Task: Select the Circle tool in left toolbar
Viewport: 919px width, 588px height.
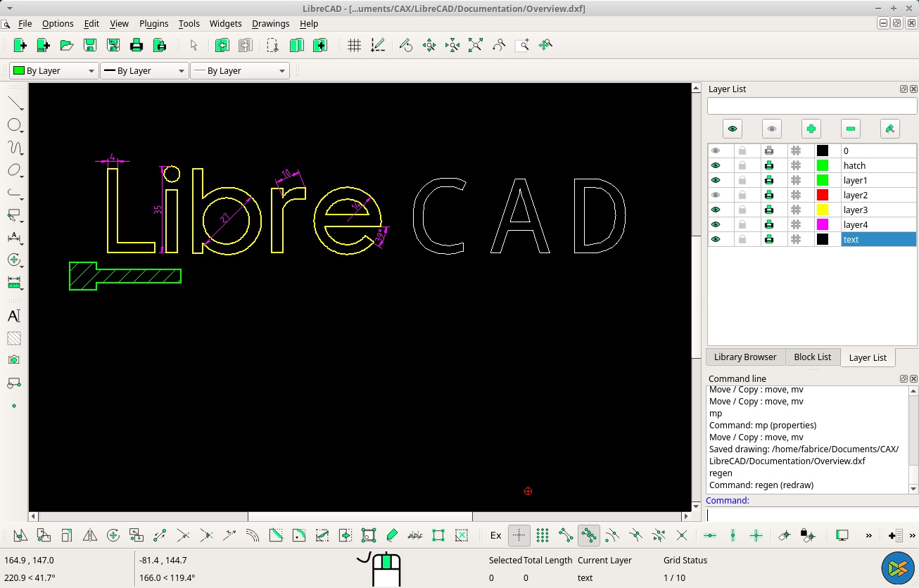Action: (14, 125)
